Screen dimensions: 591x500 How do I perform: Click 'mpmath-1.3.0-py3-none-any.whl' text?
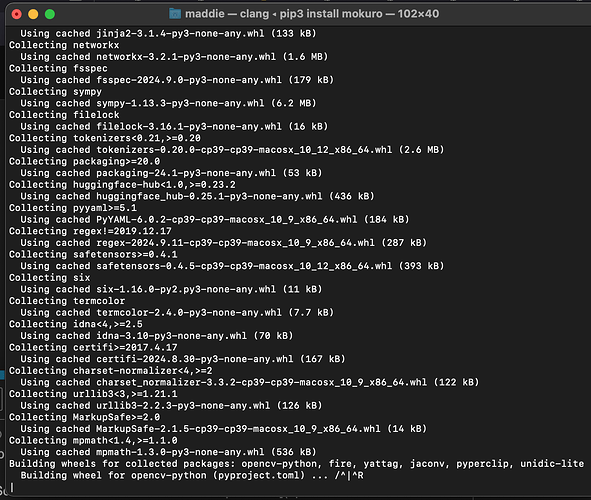point(180,452)
